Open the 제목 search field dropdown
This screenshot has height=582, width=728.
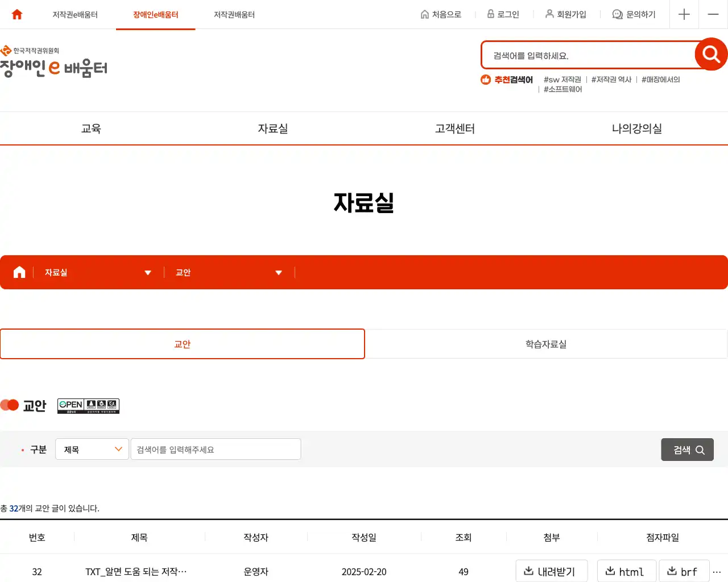(x=92, y=449)
